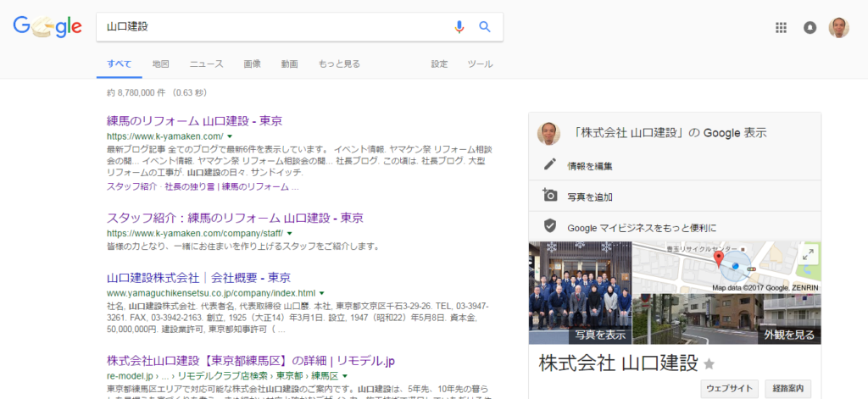Viewport: 868px width, 399px height.
Task: Open the Google apps grid
Action: [782, 27]
